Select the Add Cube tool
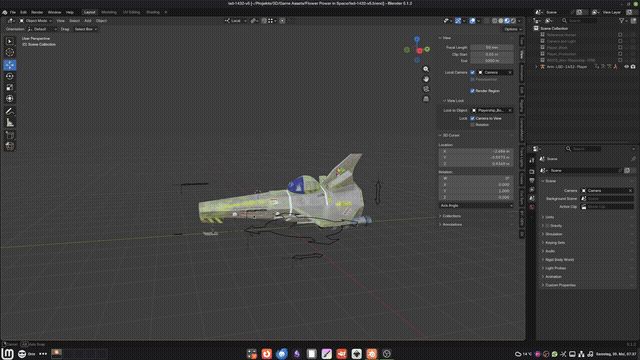640x360 pixels. 10,135
